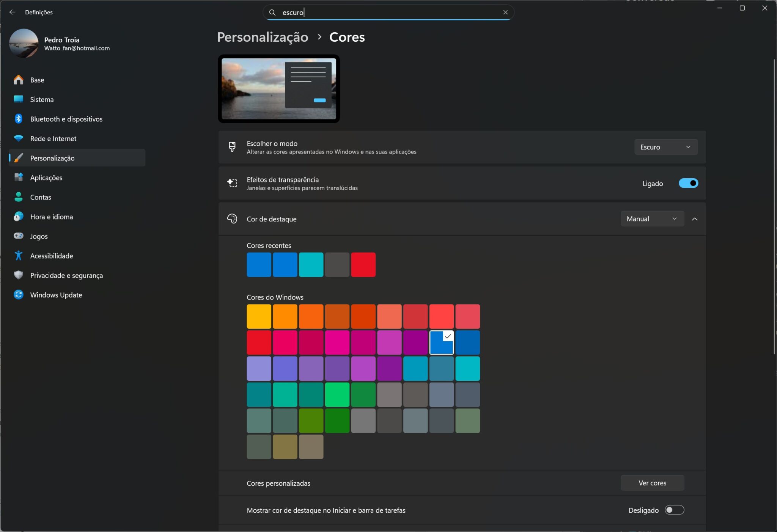Viewport: 777px width, 532px height.
Task: Click the Ver cores button
Action: pos(652,483)
